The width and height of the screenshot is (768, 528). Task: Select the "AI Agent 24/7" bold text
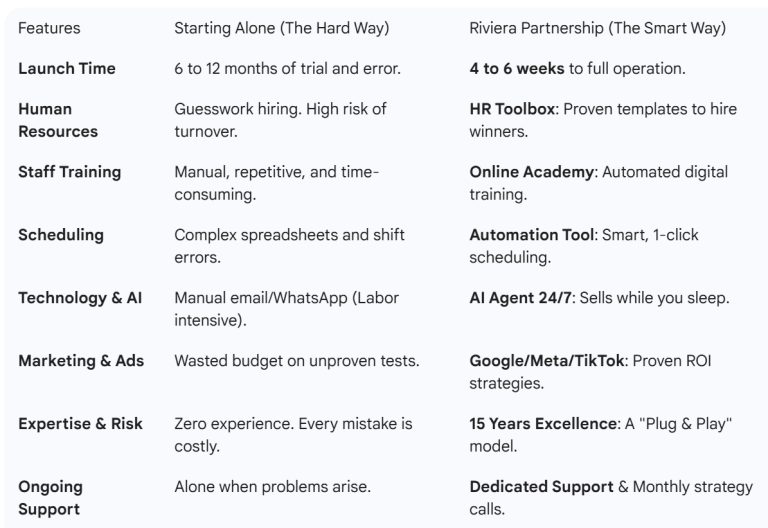[x=520, y=298]
